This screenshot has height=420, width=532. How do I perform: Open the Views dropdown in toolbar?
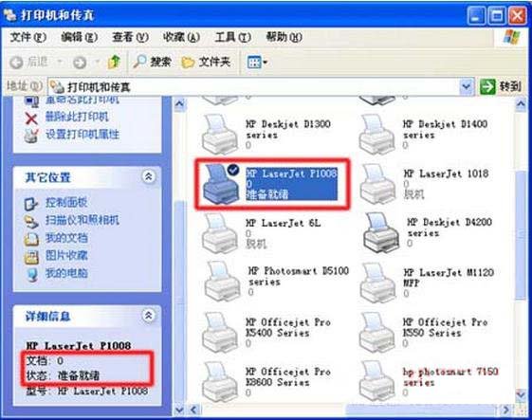[x=257, y=62]
